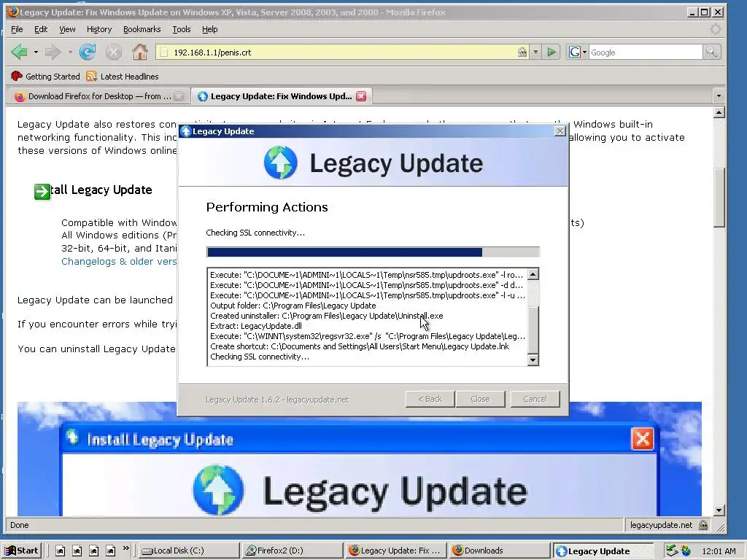Open the Bookmarks menu

(x=142, y=29)
